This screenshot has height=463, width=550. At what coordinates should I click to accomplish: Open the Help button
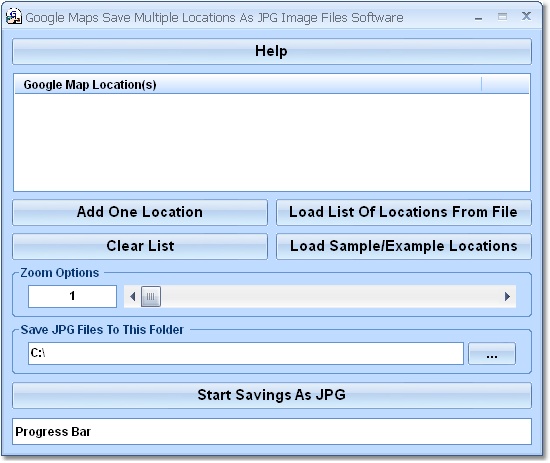(x=272, y=51)
